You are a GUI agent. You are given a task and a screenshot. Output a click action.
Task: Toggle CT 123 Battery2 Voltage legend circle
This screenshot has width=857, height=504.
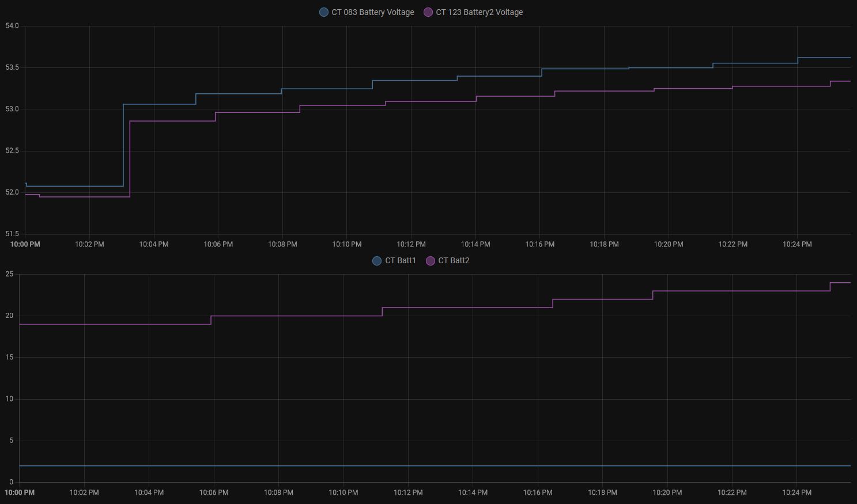[428, 12]
